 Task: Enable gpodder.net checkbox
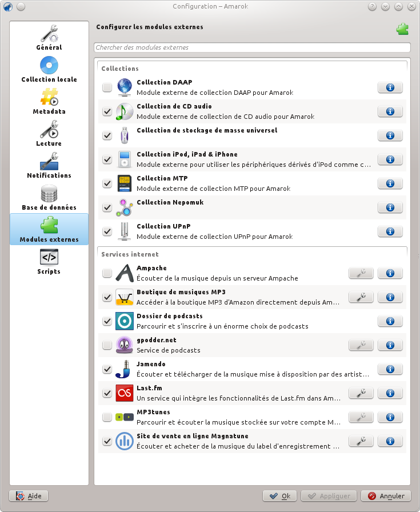click(107, 345)
